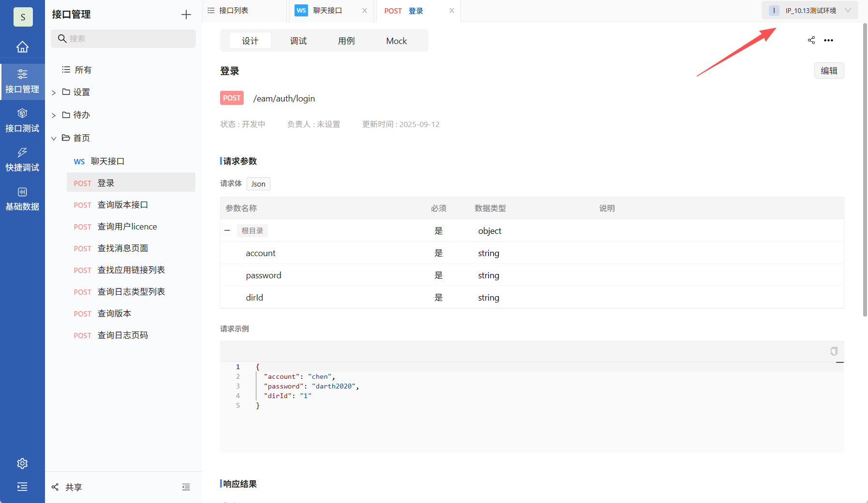The height and width of the screenshot is (503, 868).
Task: Add a new interface with plus icon
Action: [x=186, y=14]
